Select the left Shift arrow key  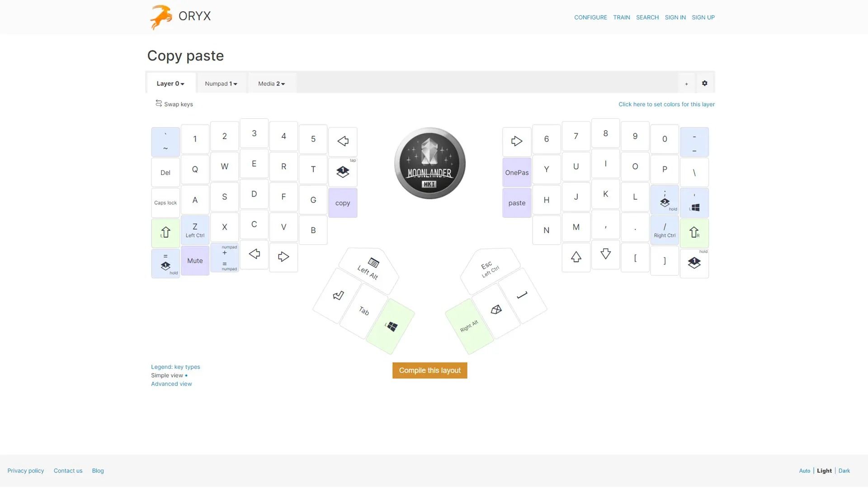165,233
